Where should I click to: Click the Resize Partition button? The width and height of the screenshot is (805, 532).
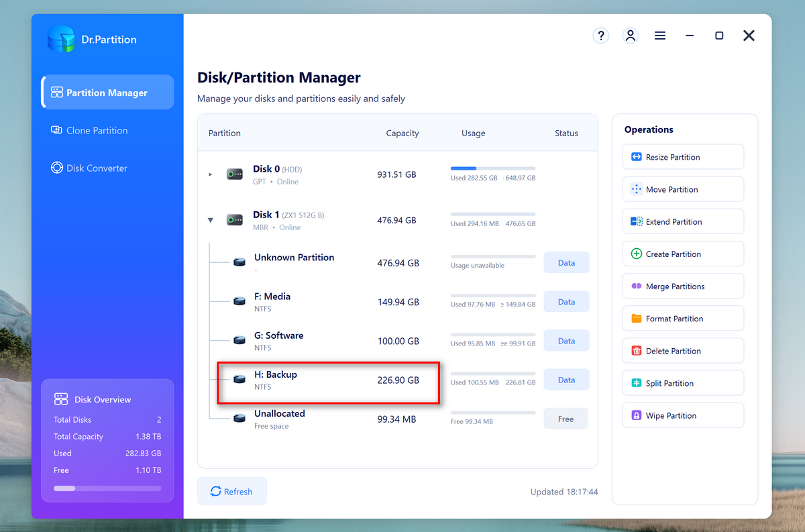(x=684, y=157)
